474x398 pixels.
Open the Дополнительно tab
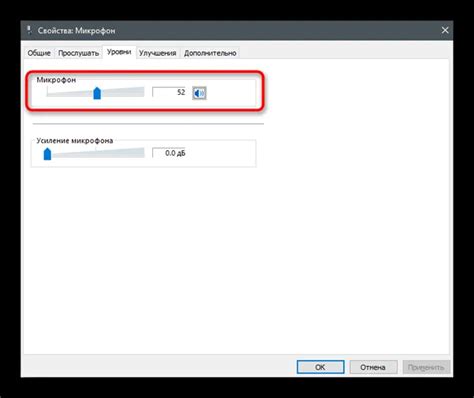(210, 53)
